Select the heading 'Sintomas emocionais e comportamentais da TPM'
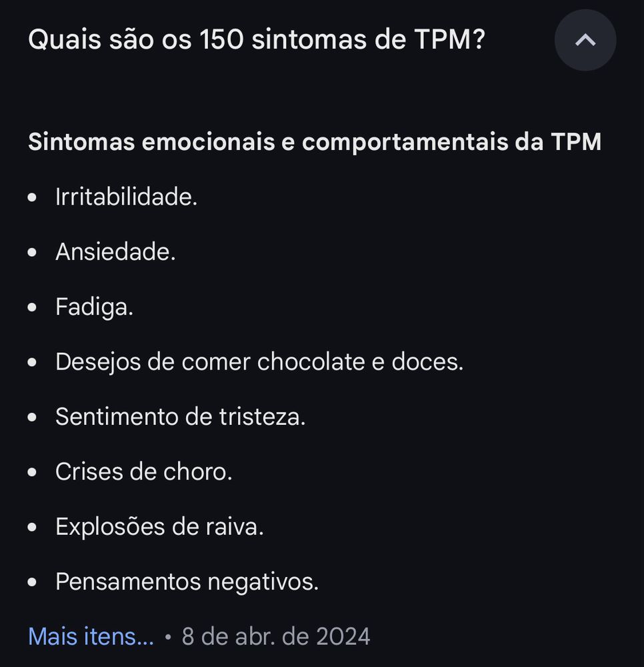The height and width of the screenshot is (667, 644). (315, 141)
